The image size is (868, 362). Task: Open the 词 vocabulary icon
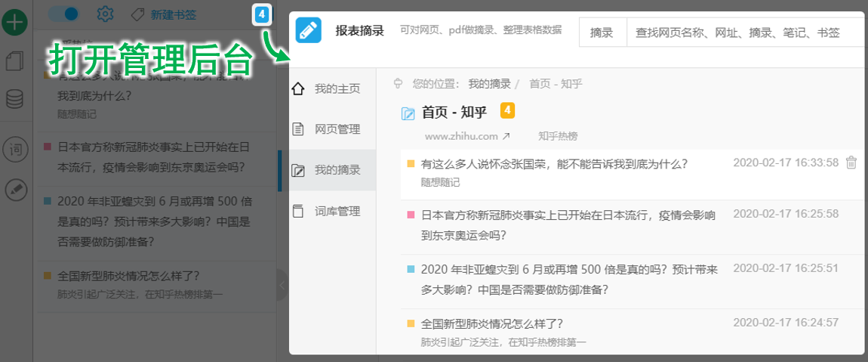click(14, 150)
